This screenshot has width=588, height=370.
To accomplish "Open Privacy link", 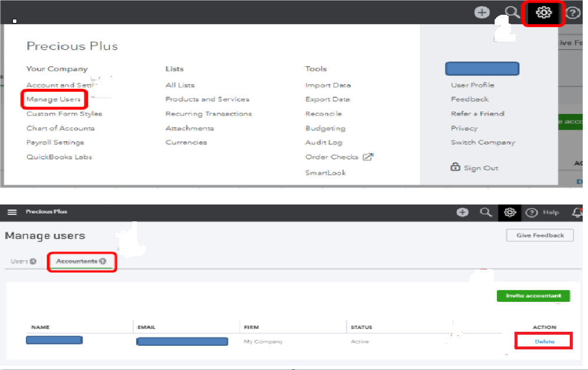I will pyautogui.click(x=464, y=128).
